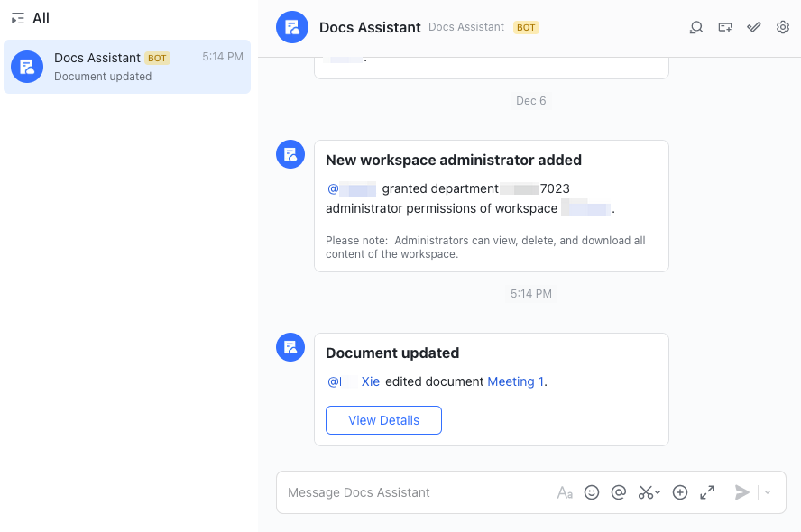The width and height of the screenshot is (801, 532).
Task: Select the mark all as read checkmark icon
Action: (x=754, y=27)
